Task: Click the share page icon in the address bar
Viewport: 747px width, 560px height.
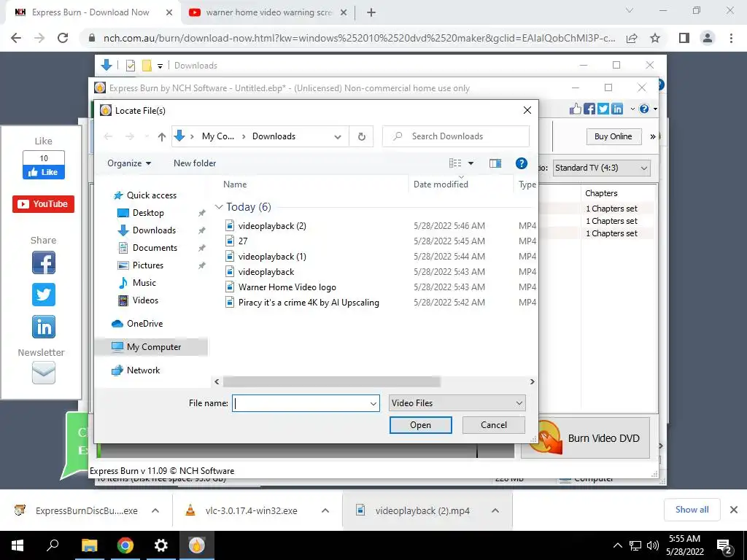Action: tap(632, 38)
